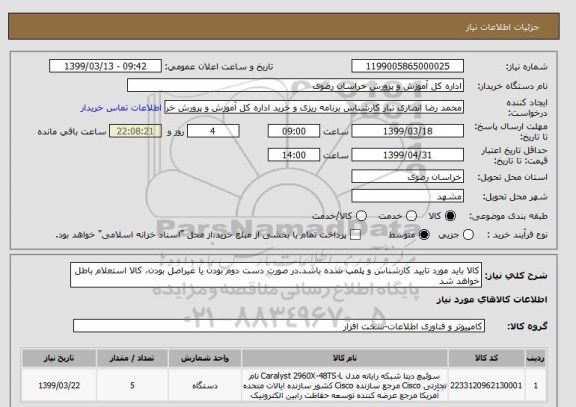Select the خدمت radio button

click(411, 216)
